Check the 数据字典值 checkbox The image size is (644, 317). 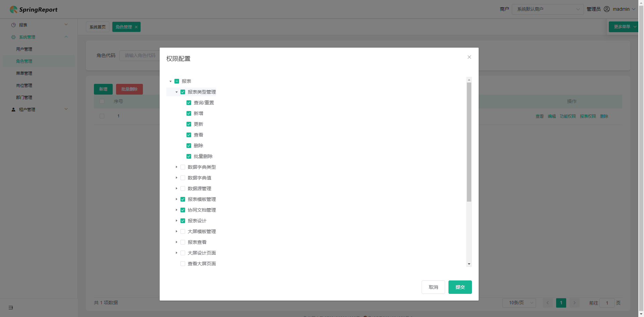(x=183, y=178)
